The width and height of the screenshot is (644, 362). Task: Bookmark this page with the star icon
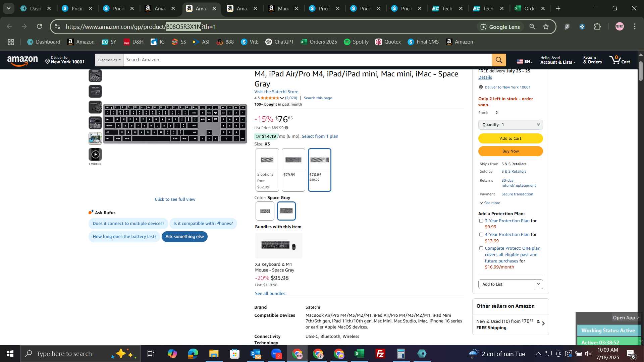[546, 27]
